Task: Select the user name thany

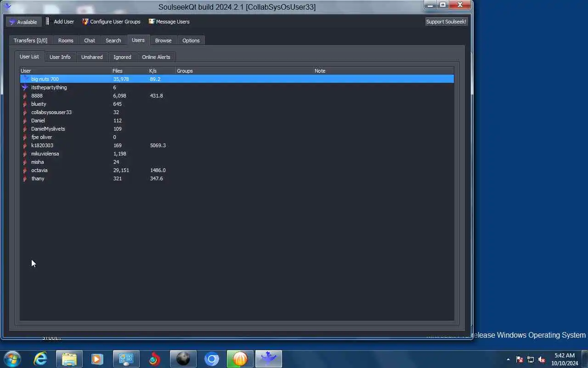Action: tap(38, 178)
